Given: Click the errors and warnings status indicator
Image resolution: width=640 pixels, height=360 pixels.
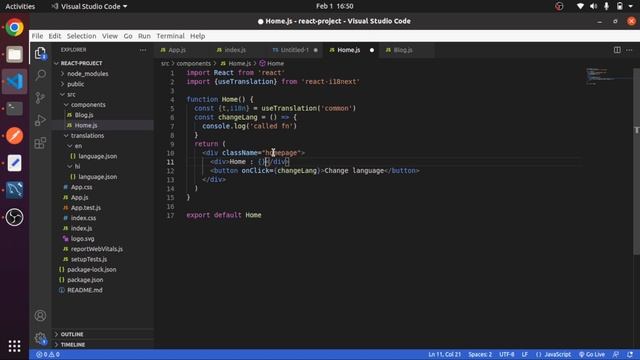Looking at the screenshot, I should [48, 354].
